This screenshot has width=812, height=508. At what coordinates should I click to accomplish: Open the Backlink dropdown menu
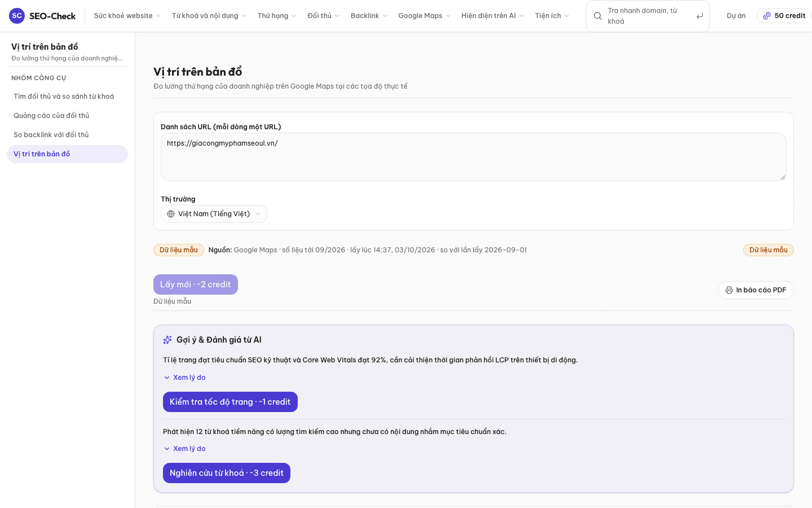[x=369, y=16]
